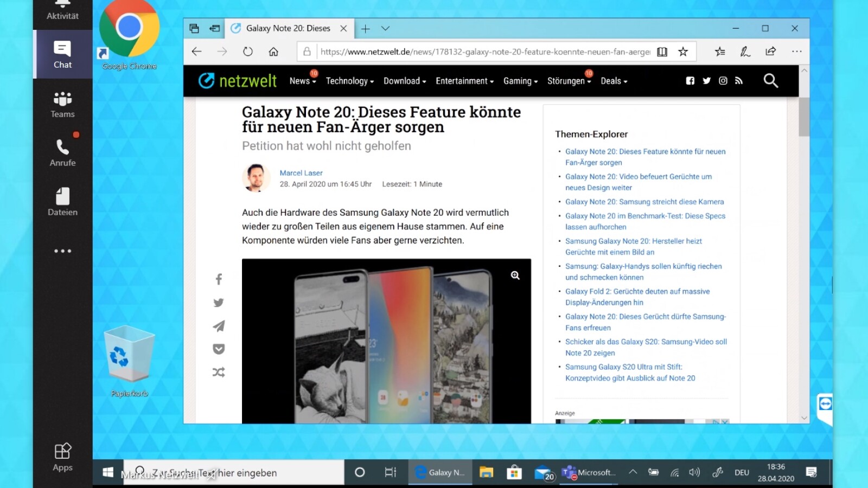Click the shuffle random article icon
Viewport: 868px width, 488px height.
pyautogui.click(x=219, y=373)
